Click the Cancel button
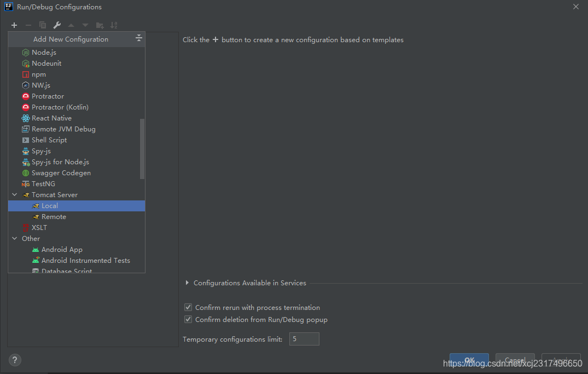The width and height of the screenshot is (588, 374). [x=515, y=360]
